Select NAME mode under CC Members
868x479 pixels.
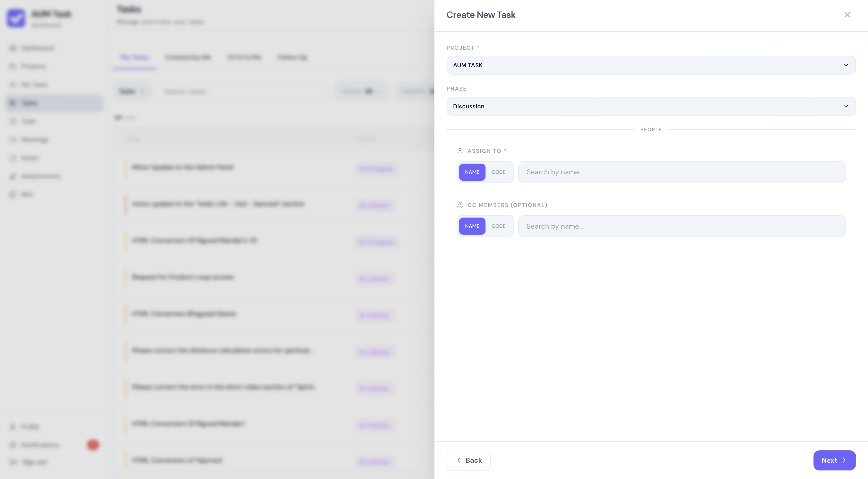pos(472,226)
